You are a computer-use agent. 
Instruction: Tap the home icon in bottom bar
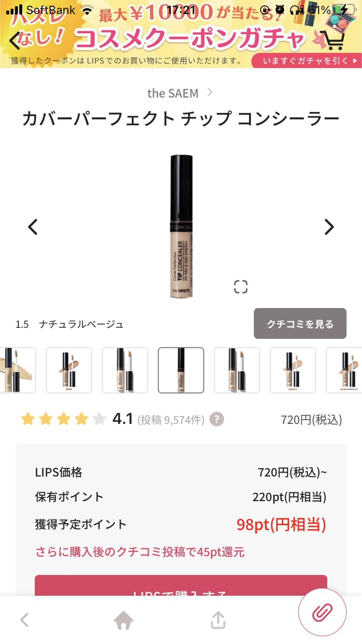click(x=123, y=620)
